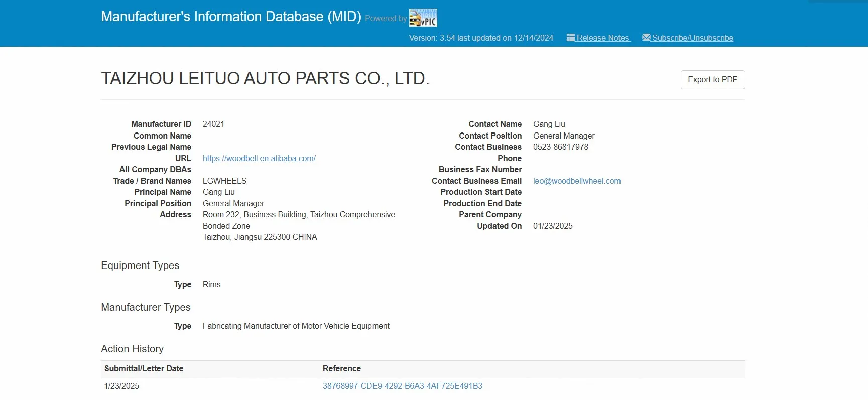The image size is (868, 400).
Task: Open the Release Notes link
Action: point(602,38)
